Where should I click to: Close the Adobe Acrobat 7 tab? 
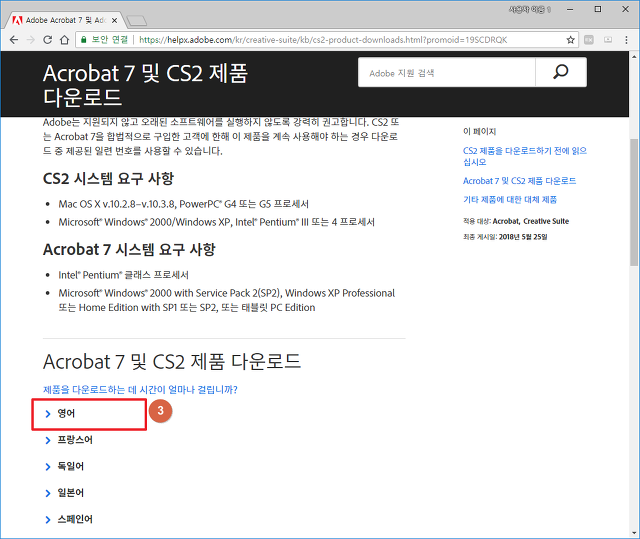pos(114,20)
